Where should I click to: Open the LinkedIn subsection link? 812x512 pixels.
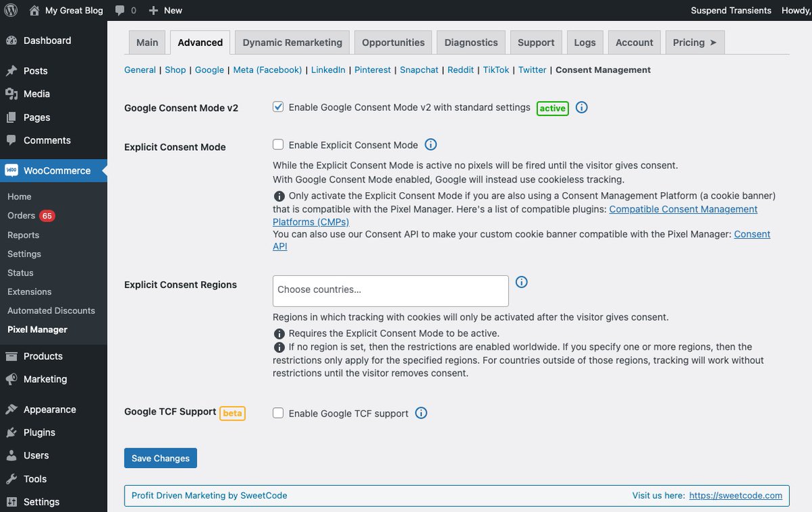click(x=328, y=70)
